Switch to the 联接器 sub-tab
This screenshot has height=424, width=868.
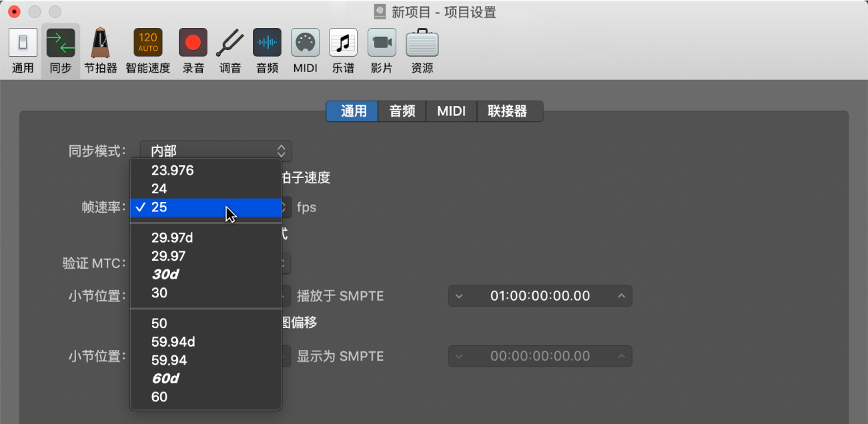(510, 111)
